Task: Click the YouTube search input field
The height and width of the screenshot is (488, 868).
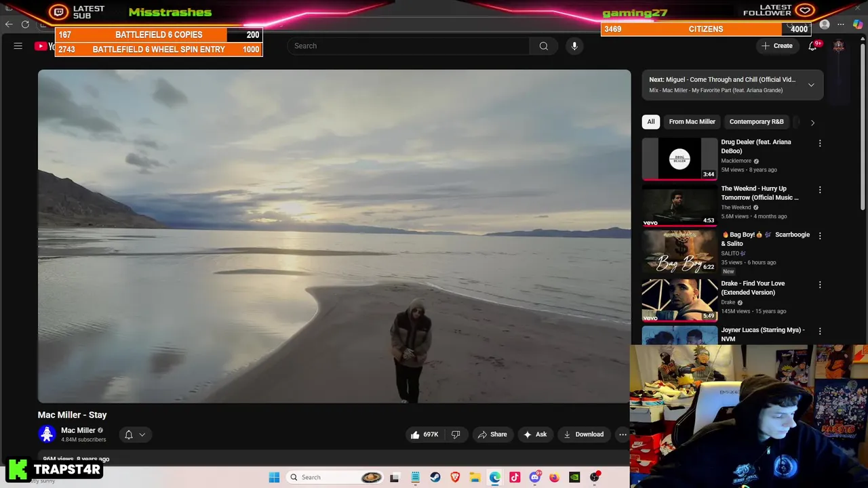Action: click(x=408, y=46)
